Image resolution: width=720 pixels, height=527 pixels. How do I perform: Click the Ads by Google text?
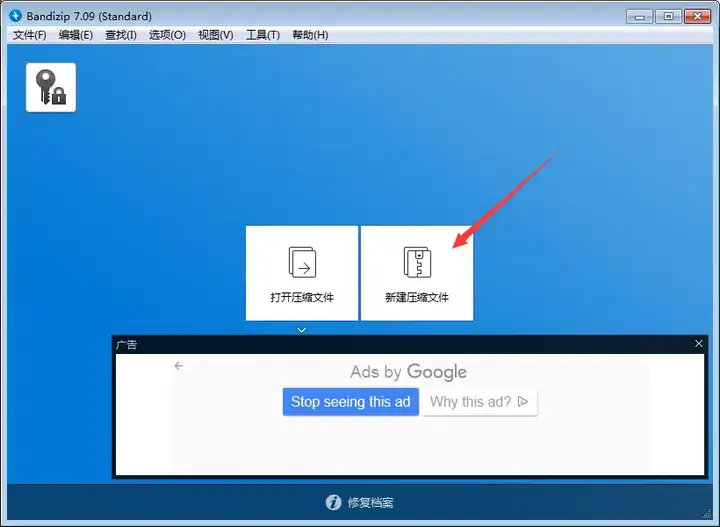pyautogui.click(x=408, y=372)
